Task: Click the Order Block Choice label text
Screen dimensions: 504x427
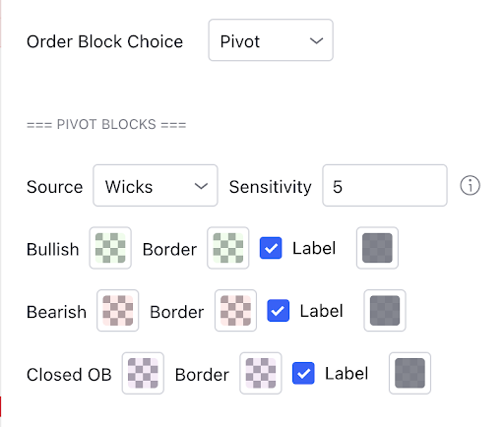Action: coord(104,41)
